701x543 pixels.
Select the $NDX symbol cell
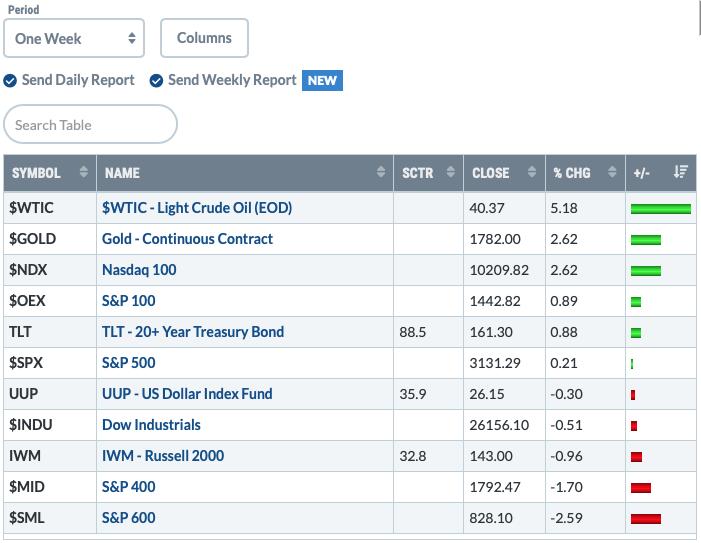(50, 269)
